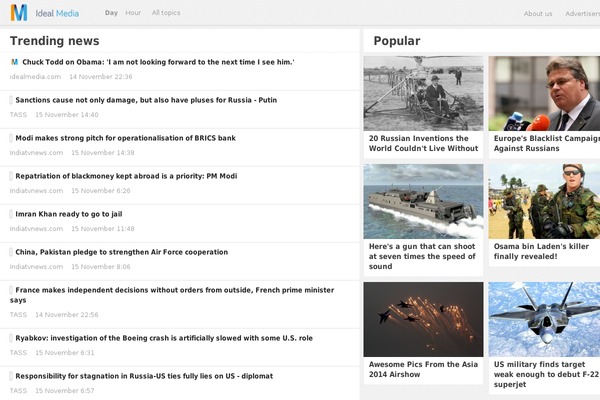This screenshot has height=400, width=600.
Task: Open Imran Khan ready to go to jail
Action: tap(69, 214)
